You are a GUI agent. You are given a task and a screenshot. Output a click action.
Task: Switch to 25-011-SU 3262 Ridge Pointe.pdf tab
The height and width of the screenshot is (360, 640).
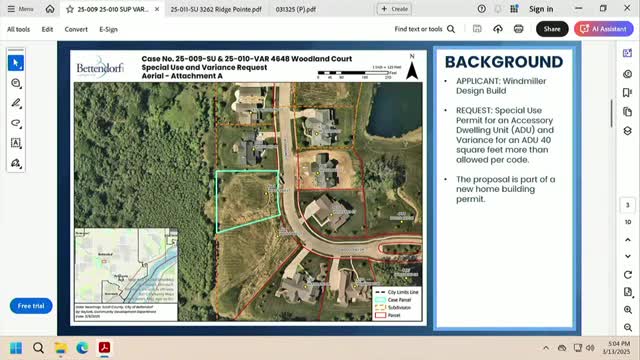216,9
